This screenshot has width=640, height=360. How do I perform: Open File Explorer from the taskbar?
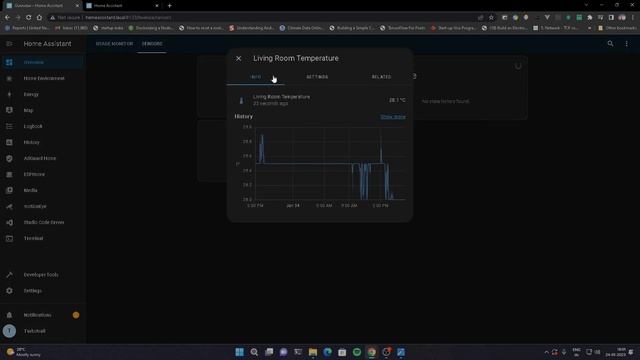pos(313,352)
